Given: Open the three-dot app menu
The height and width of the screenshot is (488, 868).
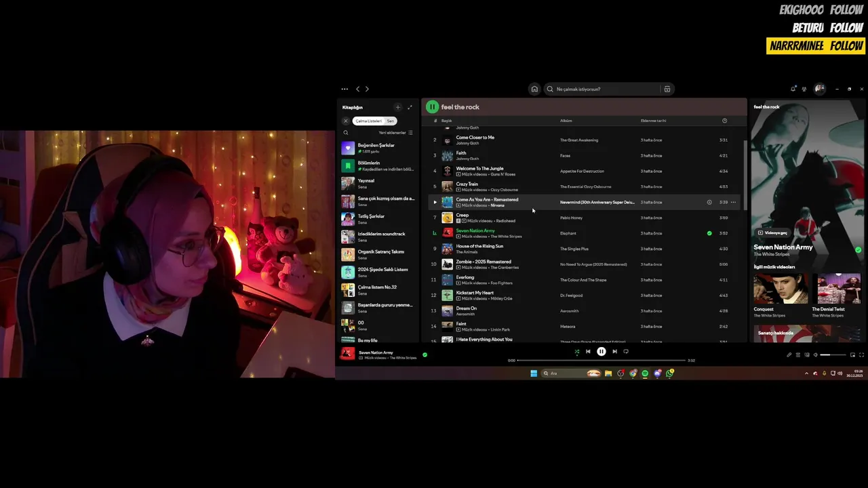Looking at the screenshot, I should [x=344, y=89].
